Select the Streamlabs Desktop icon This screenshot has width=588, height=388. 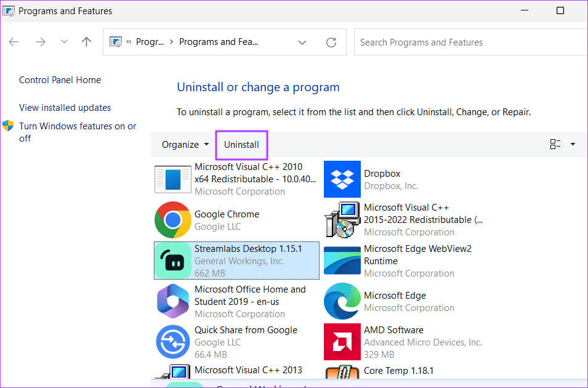(x=173, y=261)
